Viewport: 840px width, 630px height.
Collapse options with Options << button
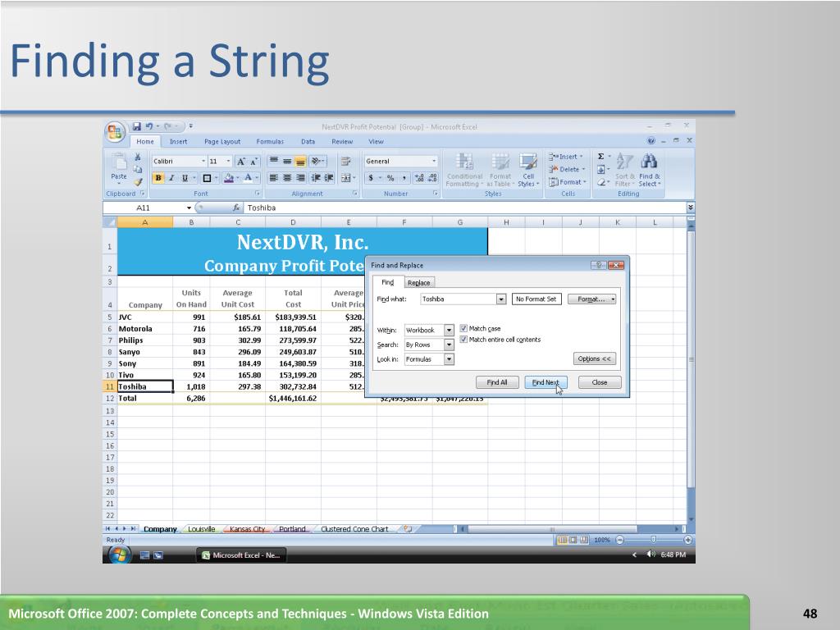coord(594,358)
